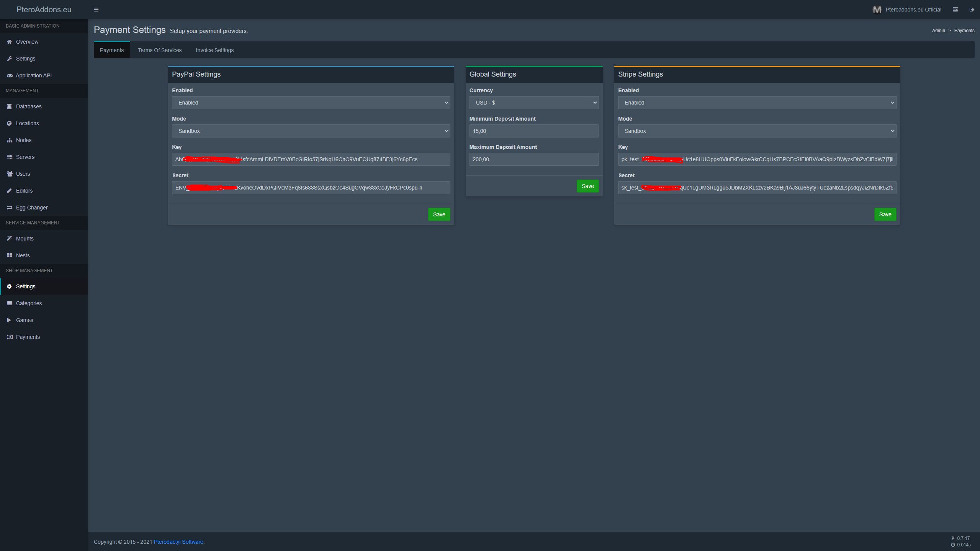The height and width of the screenshot is (551, 980).
Task: Open Mounts via its wand icon
Action: coord(9,239)
